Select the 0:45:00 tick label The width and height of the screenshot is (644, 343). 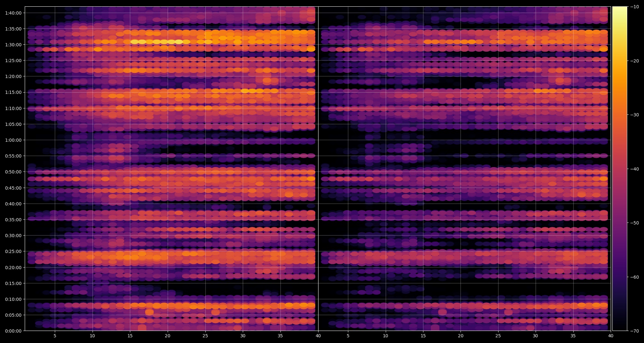click(13, 188)
